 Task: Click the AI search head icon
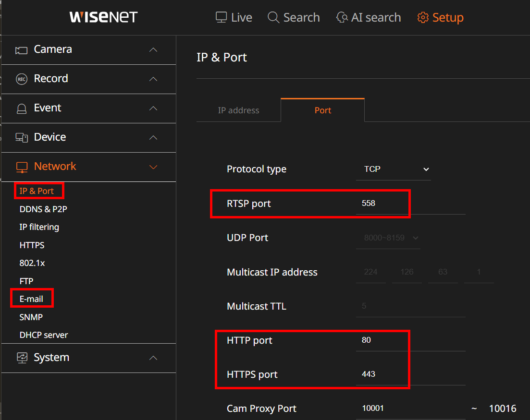[342, 18]
